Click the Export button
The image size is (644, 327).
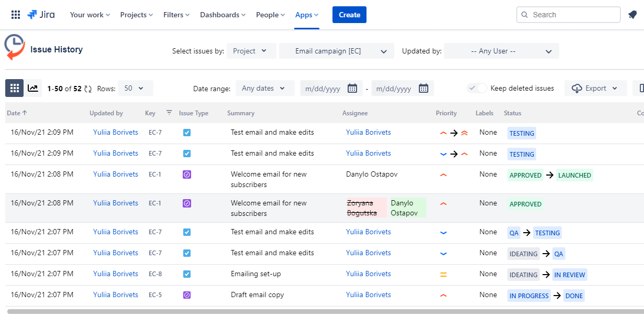point(595,88)
